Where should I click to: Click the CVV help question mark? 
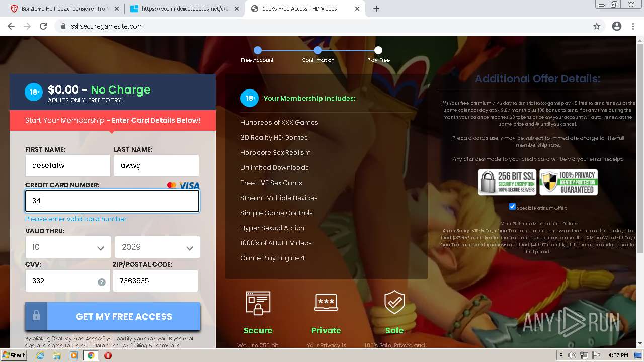coord(102,282)
